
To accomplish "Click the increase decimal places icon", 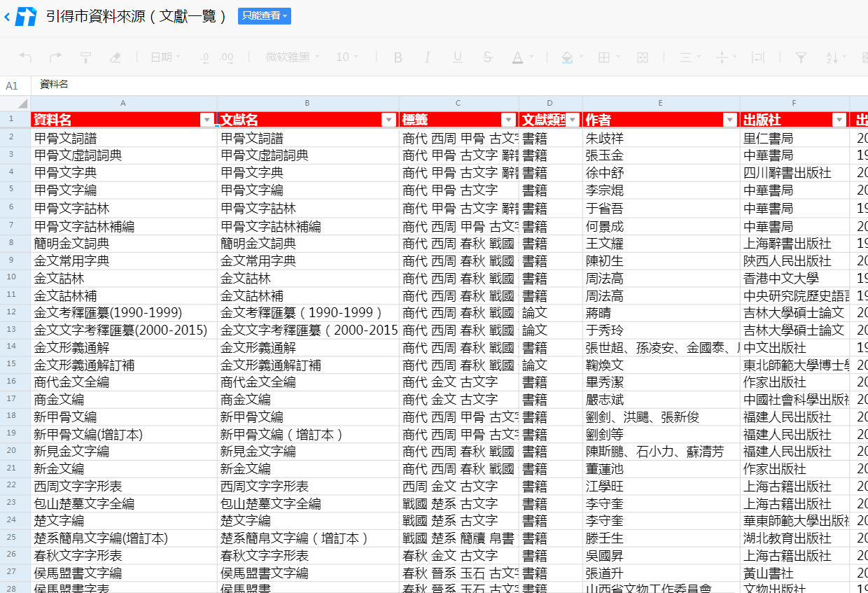I will point(227,57).
